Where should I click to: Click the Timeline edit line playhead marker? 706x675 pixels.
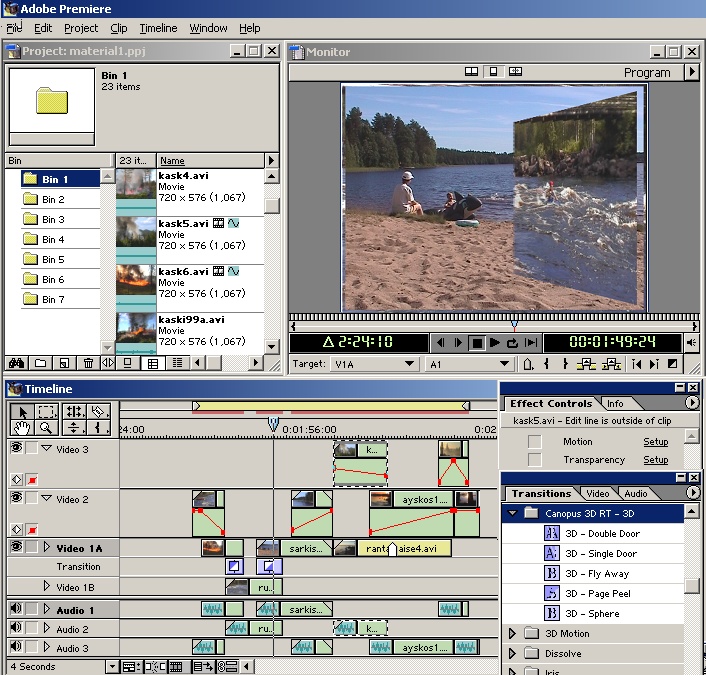point(273,424)
